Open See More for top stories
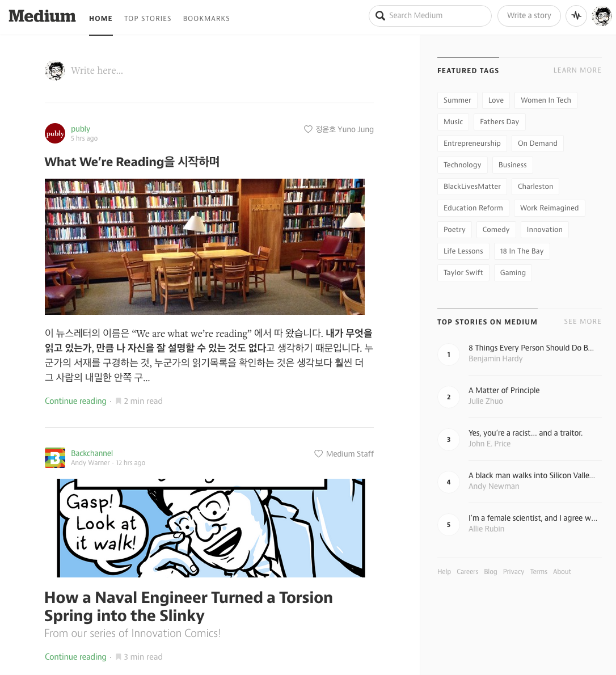Screen dimensions: 616x675 click(583, 322)
